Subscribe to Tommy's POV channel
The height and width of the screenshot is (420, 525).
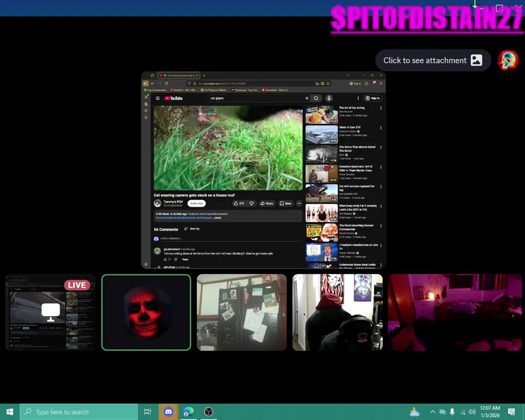pos(197,204)
